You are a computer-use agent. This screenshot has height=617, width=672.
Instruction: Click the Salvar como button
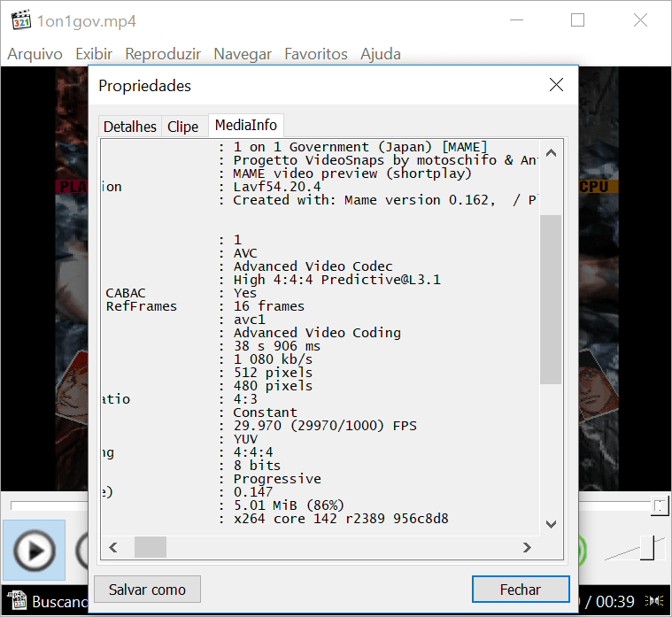pos(147,590)
